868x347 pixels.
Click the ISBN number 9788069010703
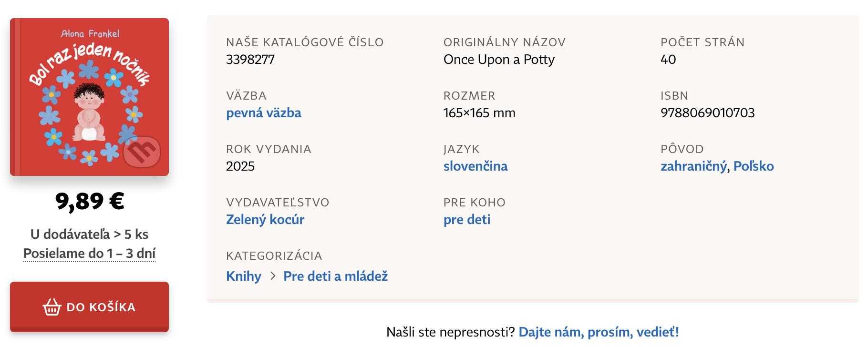707,113
